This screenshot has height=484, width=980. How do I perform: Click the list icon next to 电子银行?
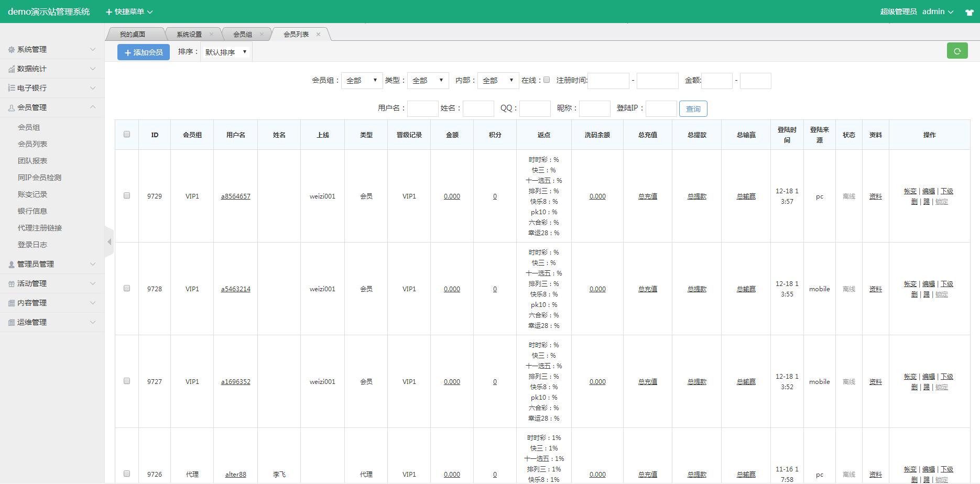pos(12,88)
